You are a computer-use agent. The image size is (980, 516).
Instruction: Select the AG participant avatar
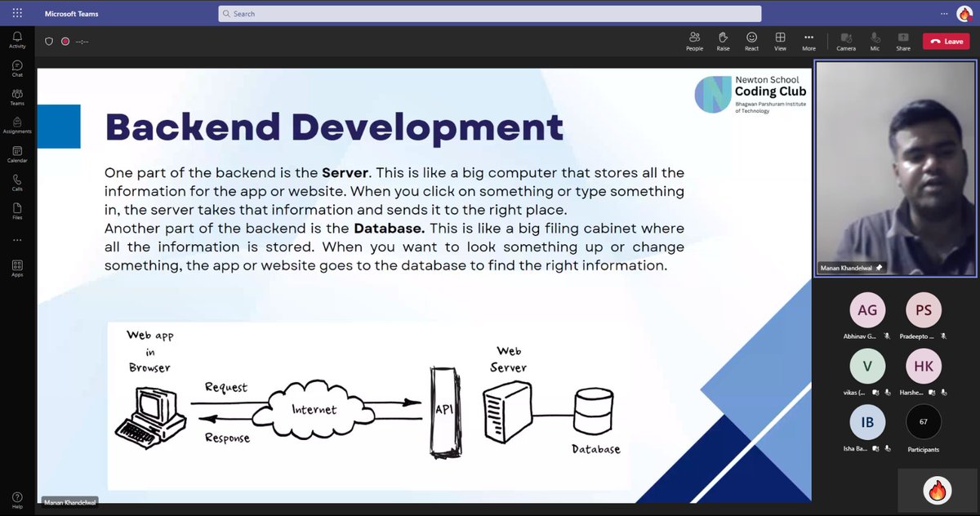867,310
